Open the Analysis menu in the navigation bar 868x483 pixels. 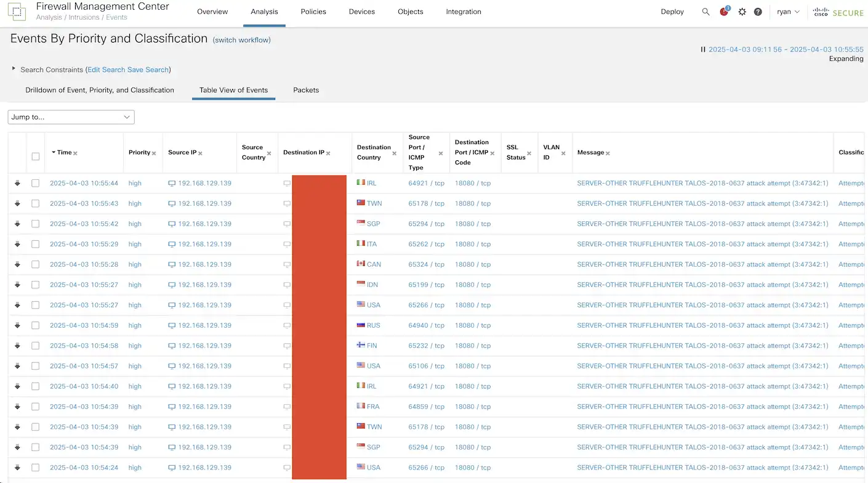pos(264,11)
